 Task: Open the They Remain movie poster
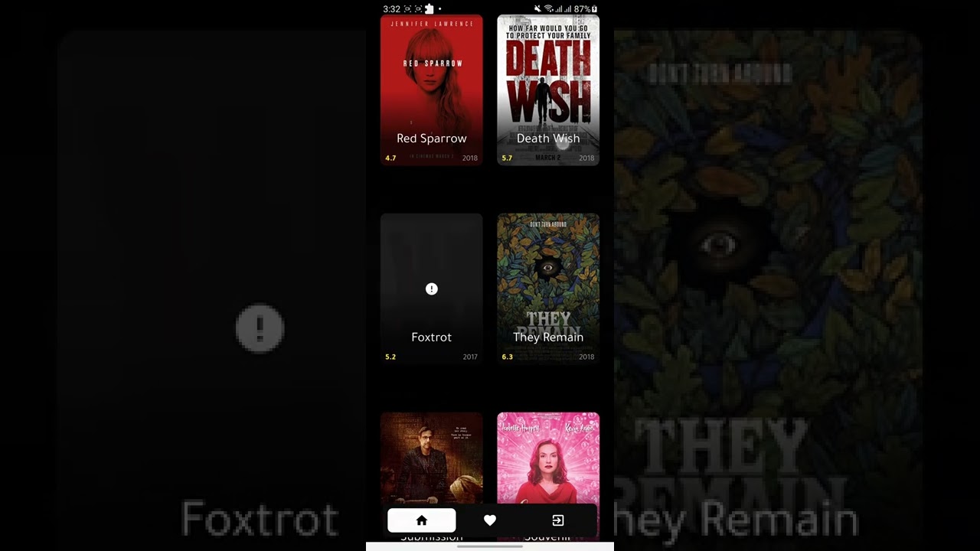pyautogui.click(x=548, y=289)
